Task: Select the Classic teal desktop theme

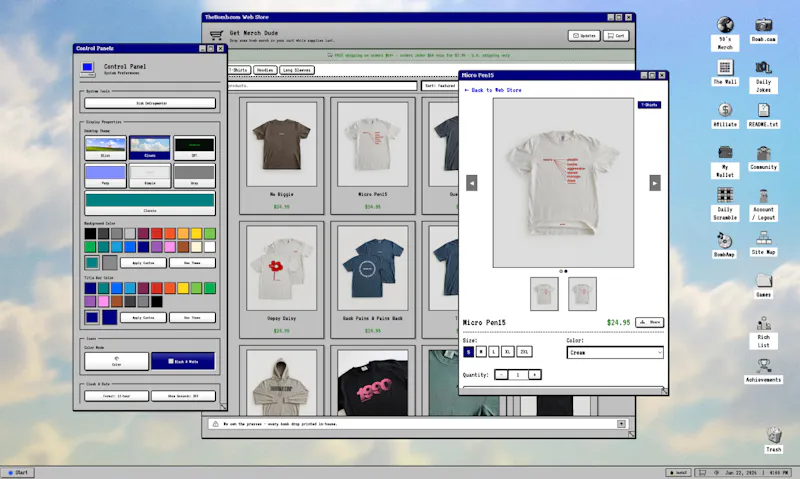Action: pos(150,203)
